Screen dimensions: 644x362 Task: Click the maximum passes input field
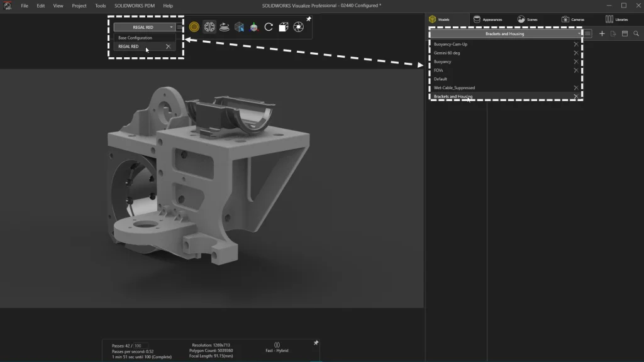click(x=140, y=346)
